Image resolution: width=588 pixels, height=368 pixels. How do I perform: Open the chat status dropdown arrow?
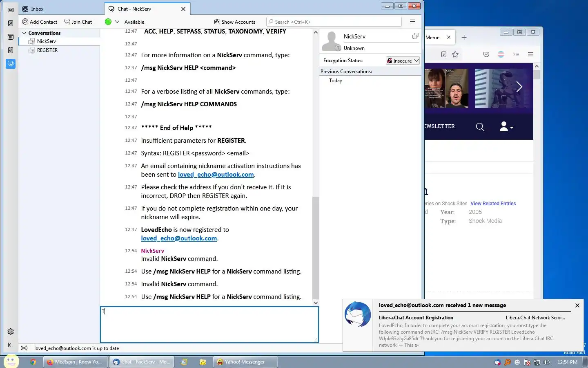(117, 22)
